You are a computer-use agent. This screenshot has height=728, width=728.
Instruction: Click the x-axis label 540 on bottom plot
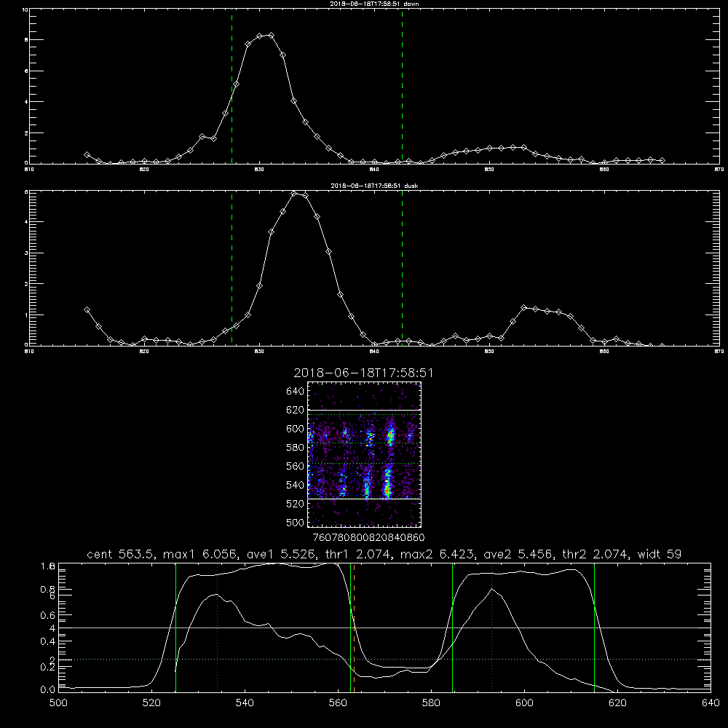[245, 703]
